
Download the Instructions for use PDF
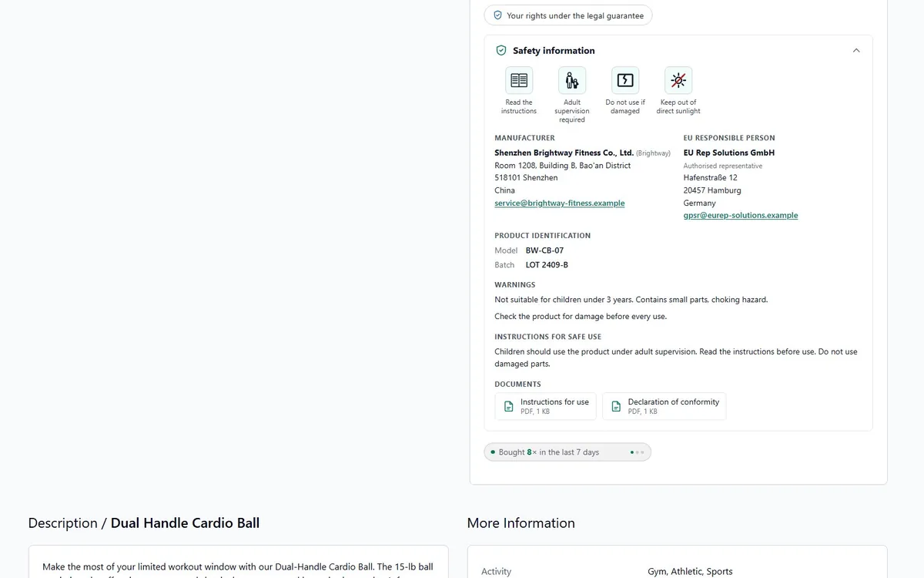545,406
